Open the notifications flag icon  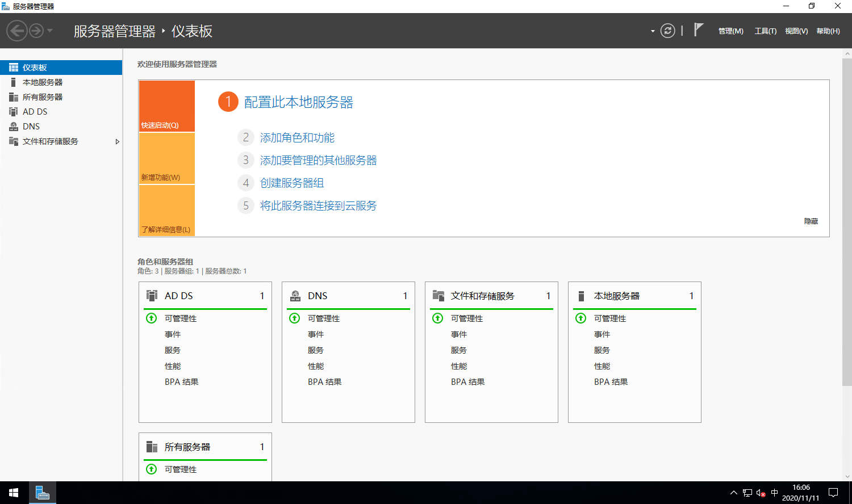point(699,30)
